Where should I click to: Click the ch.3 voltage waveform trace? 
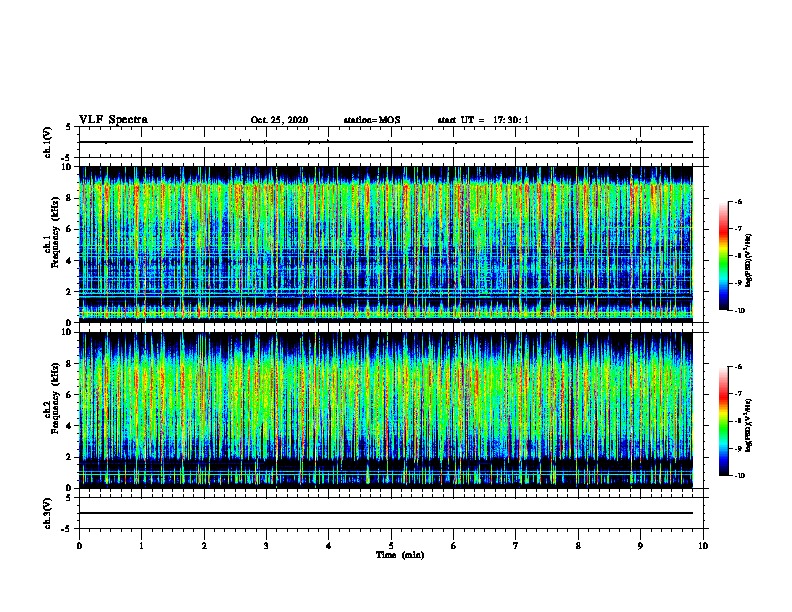[x=386, y=513]
